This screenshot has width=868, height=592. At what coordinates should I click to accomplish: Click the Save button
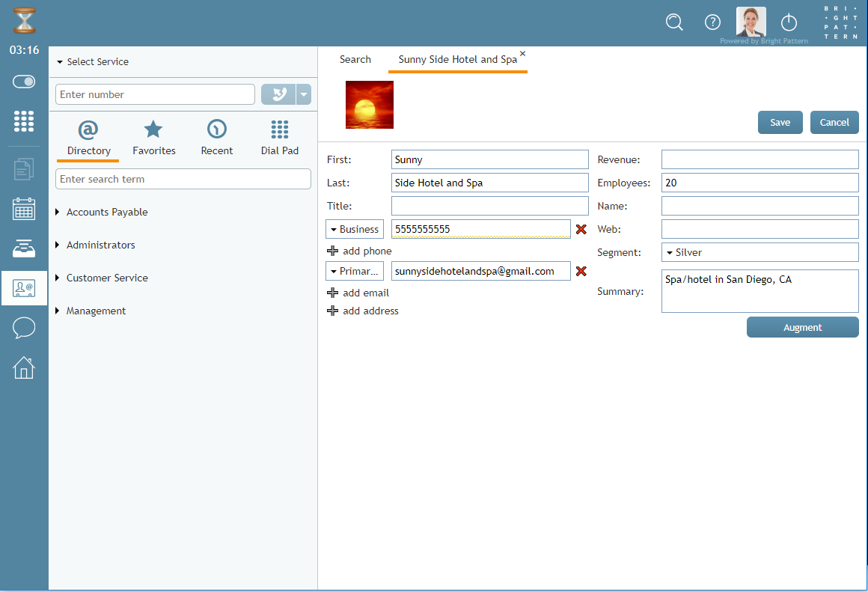pos(780,122)
